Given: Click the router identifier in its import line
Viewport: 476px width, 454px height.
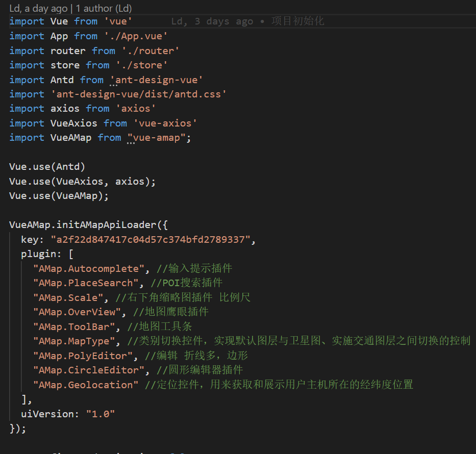Looking at the screenshot, I should (68, 51).
